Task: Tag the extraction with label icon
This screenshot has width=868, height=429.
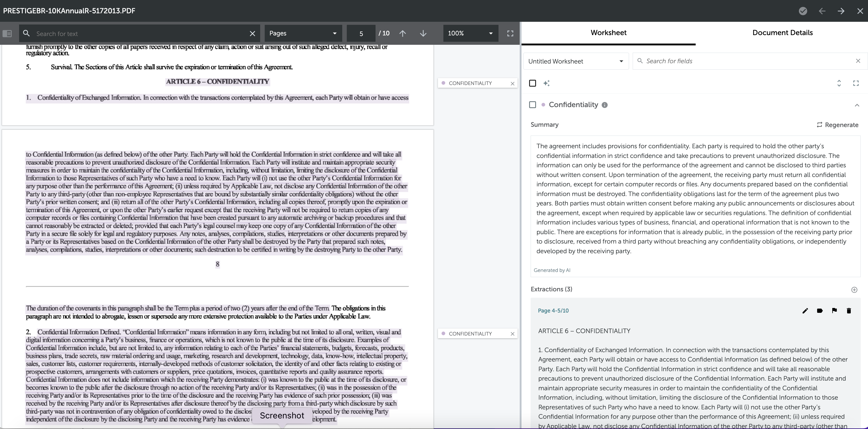Action: [820, 311]
